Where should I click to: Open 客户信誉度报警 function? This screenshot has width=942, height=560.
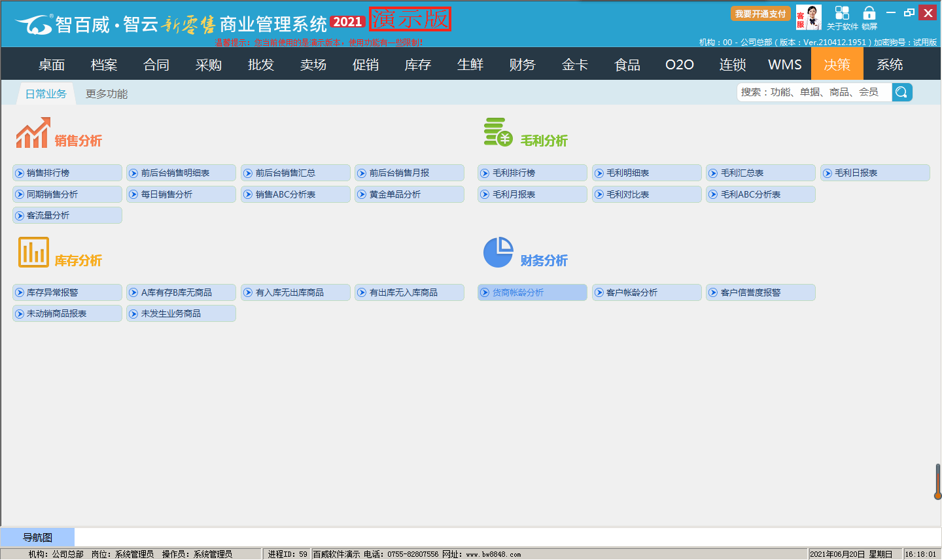click(x=760, y=292)
